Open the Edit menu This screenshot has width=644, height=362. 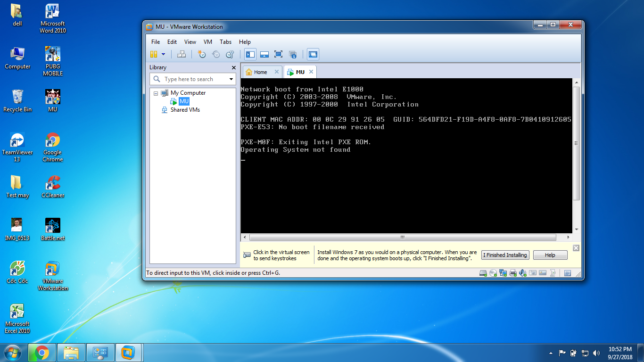[x=172, y=42]
